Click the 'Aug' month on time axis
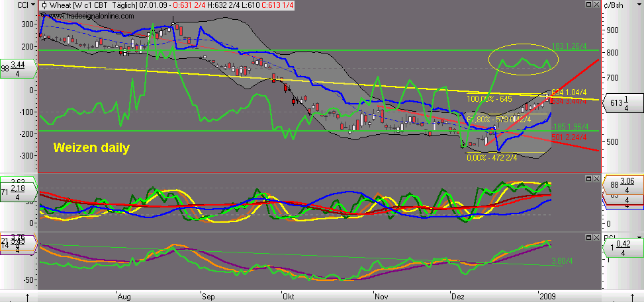 124,295
